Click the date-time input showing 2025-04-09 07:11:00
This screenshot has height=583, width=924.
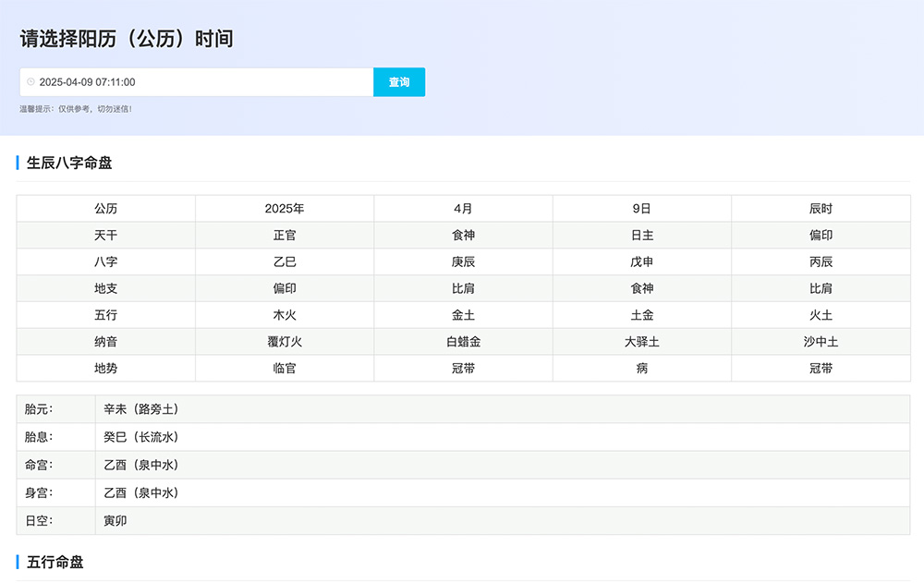[197, 82]
